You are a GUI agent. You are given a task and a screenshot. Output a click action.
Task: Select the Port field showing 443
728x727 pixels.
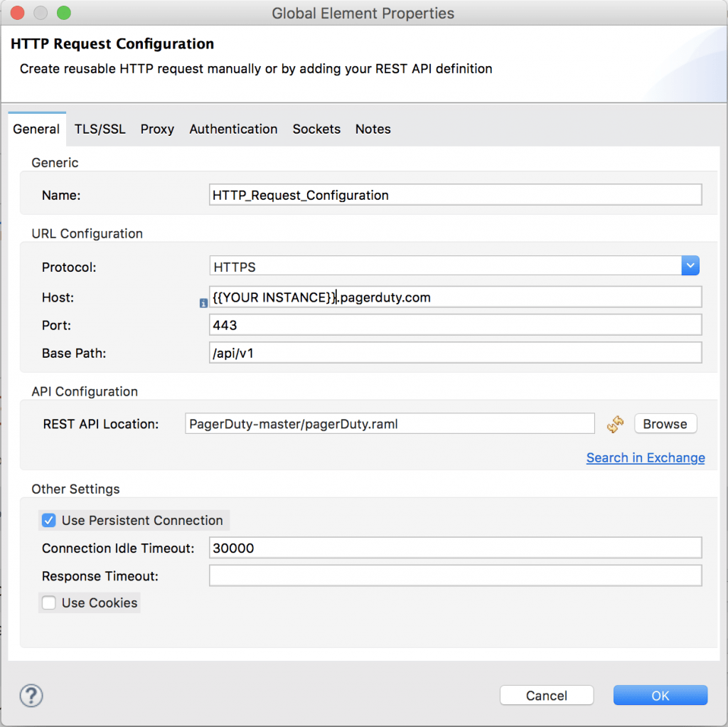455,325
